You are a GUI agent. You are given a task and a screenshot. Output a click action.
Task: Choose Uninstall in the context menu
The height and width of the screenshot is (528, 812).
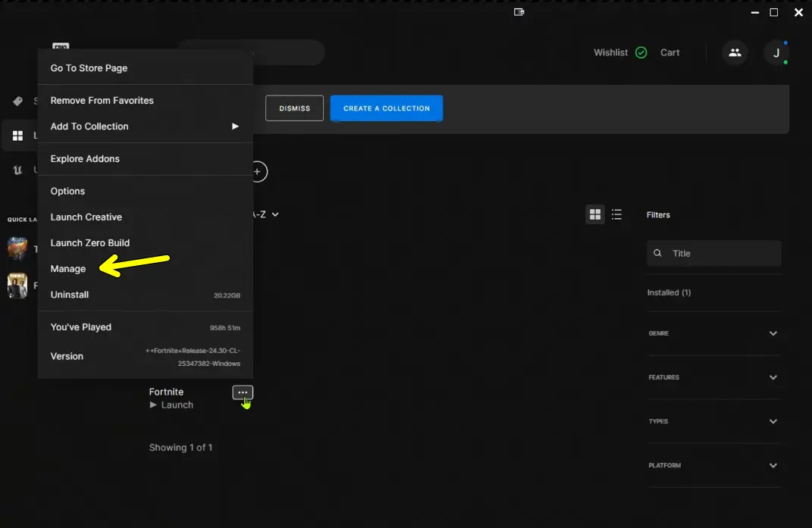coord(69,295)
